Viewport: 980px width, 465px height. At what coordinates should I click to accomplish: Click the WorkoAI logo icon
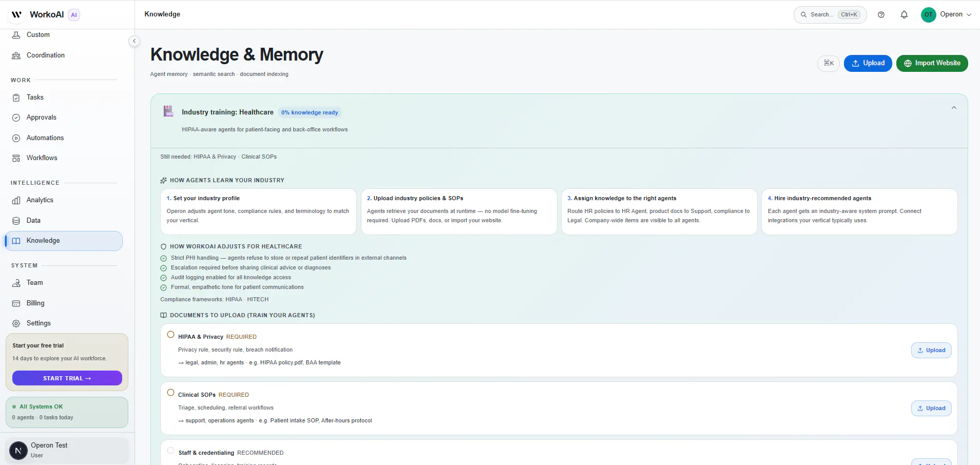click(16, 14)
